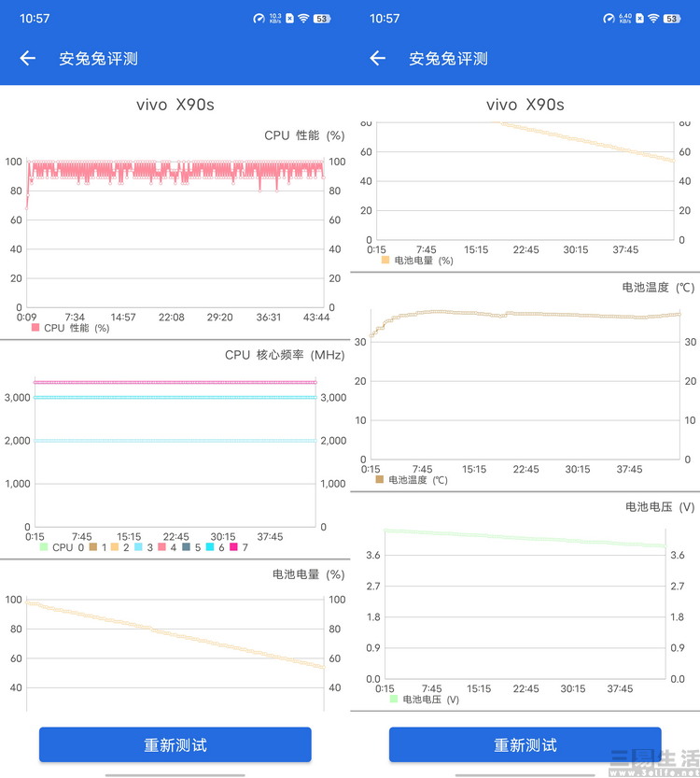The height and width of the screenshot is (778, 700).
Task: Tap the Wi-Fi icon in right status bar
Action: pos(653,19)
